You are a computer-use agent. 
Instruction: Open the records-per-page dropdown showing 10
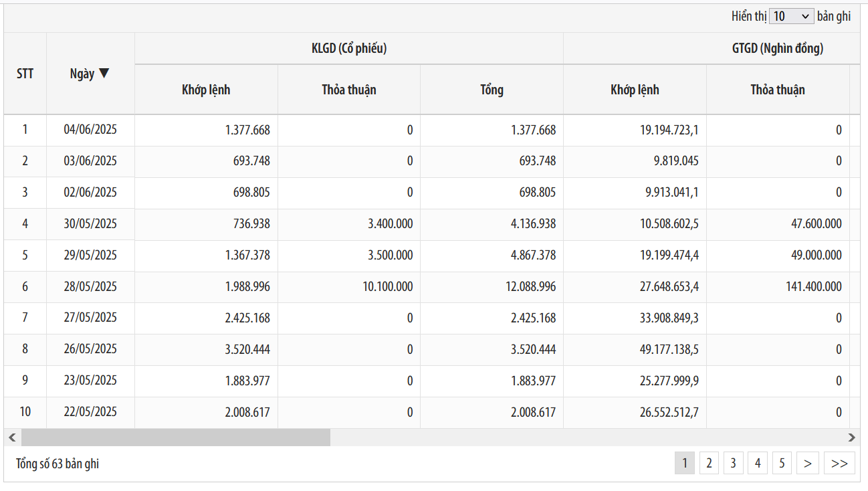click(x=791, y=17)
